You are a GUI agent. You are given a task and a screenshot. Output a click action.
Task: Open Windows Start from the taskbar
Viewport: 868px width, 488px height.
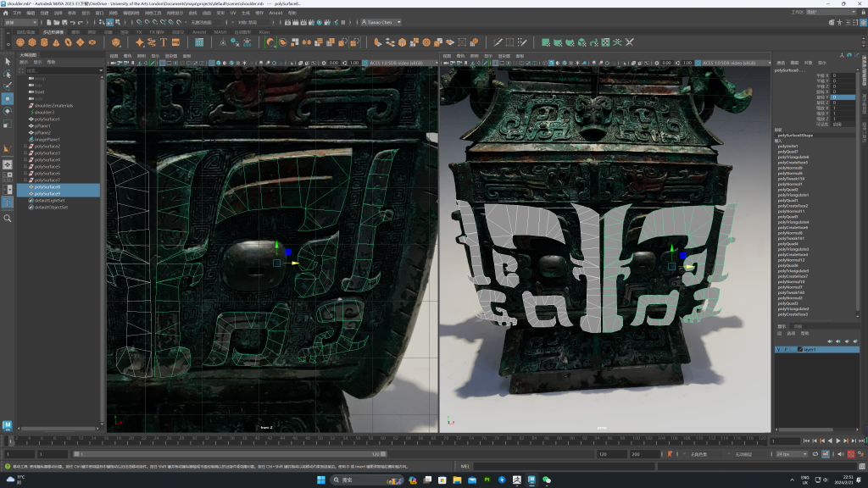coord(321,480)
